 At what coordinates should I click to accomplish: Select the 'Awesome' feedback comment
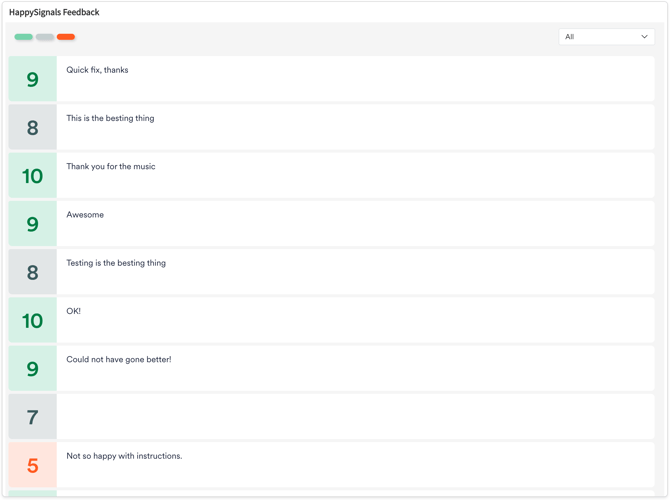85,215
